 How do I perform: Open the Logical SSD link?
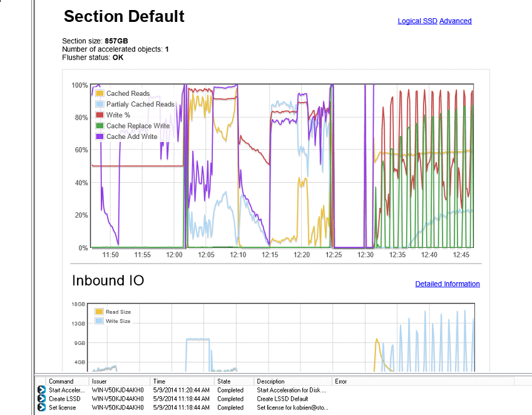point(417,21)
